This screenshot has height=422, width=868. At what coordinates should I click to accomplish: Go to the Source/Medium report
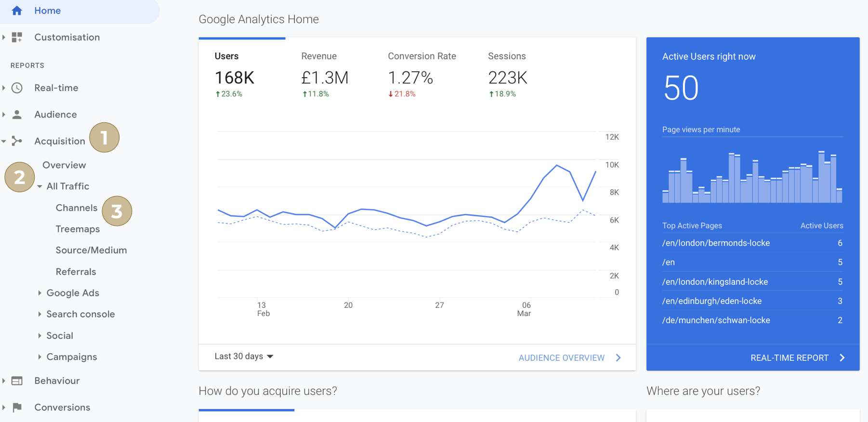click(91, 250)
